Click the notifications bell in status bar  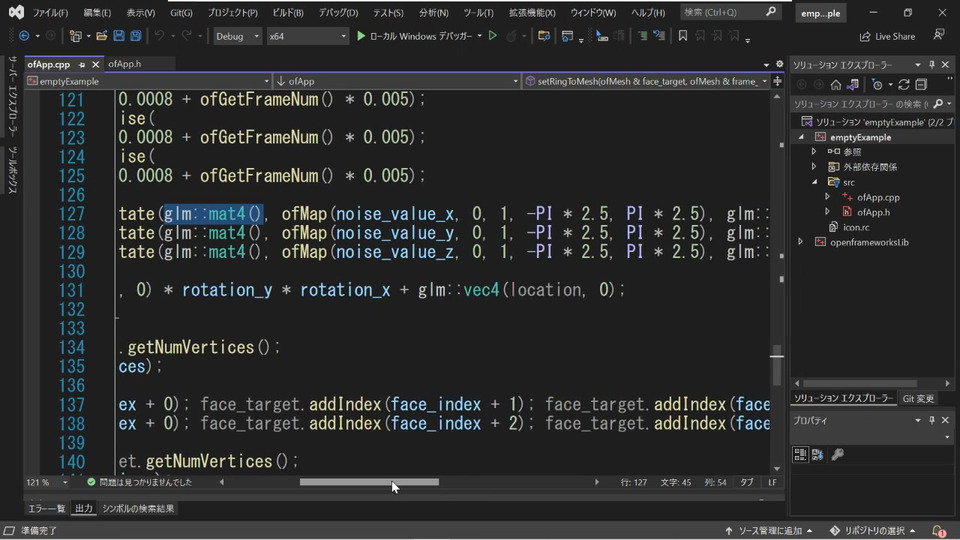pos(938,530)
